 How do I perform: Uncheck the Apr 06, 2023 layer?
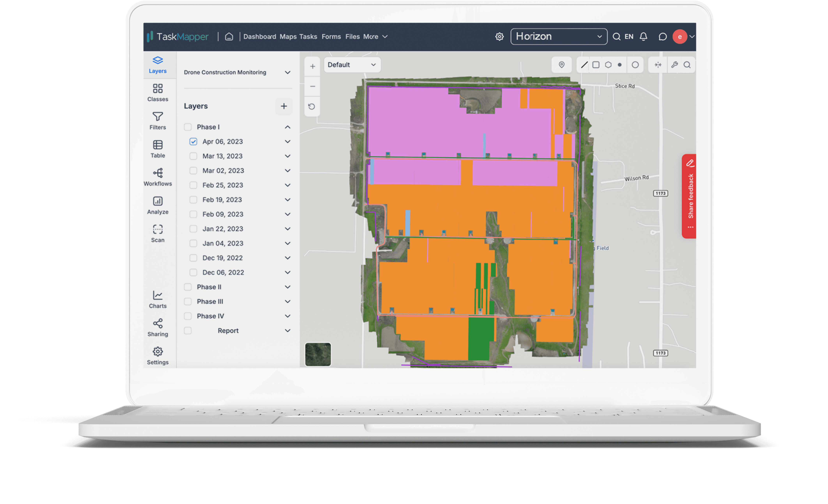(193, 141)
